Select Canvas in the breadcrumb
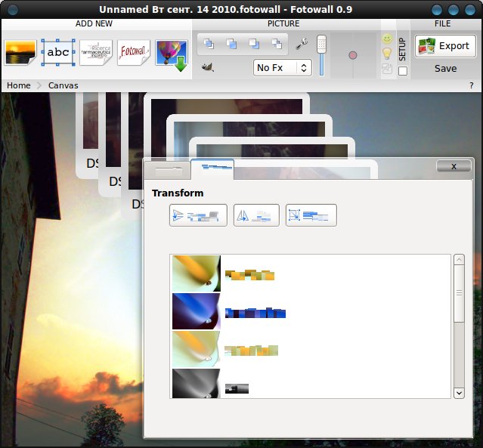Viewport: 483px width, 448px height. click(63, 85)
